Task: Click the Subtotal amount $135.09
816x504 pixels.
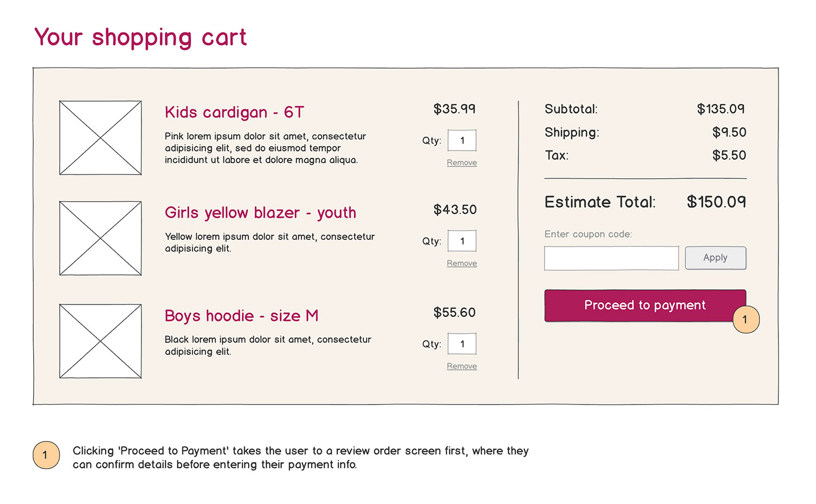Action: 720,109
